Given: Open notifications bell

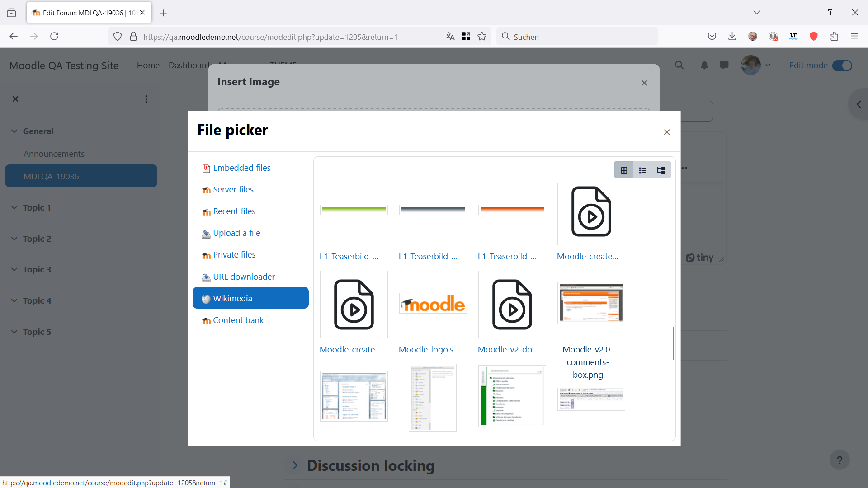Looking at the screenshot, I should [x=704, y=66].
